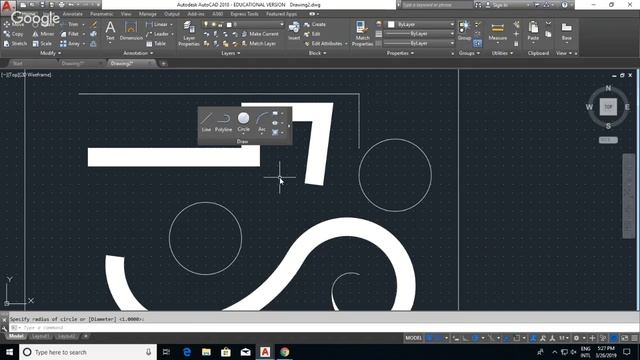Click the Group tool
The width and height of the screenshot is (640, 360).
[464, 31]
